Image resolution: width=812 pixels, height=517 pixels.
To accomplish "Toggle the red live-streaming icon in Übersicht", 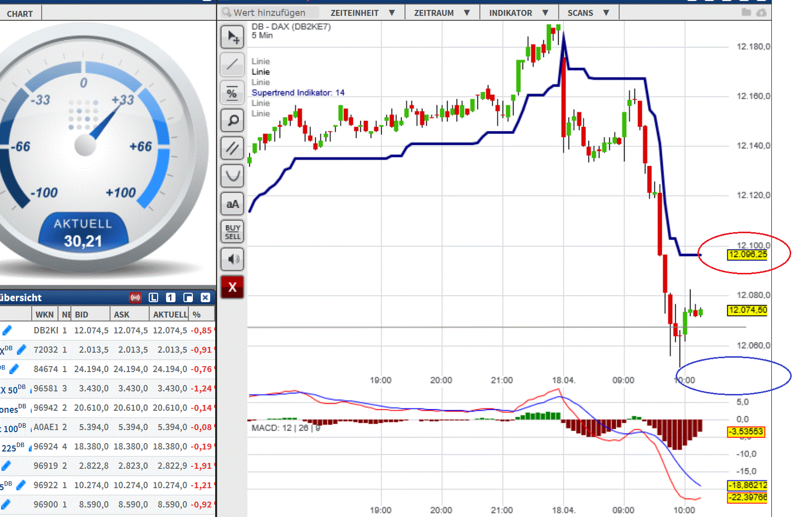I will click(x=135, y=297).
